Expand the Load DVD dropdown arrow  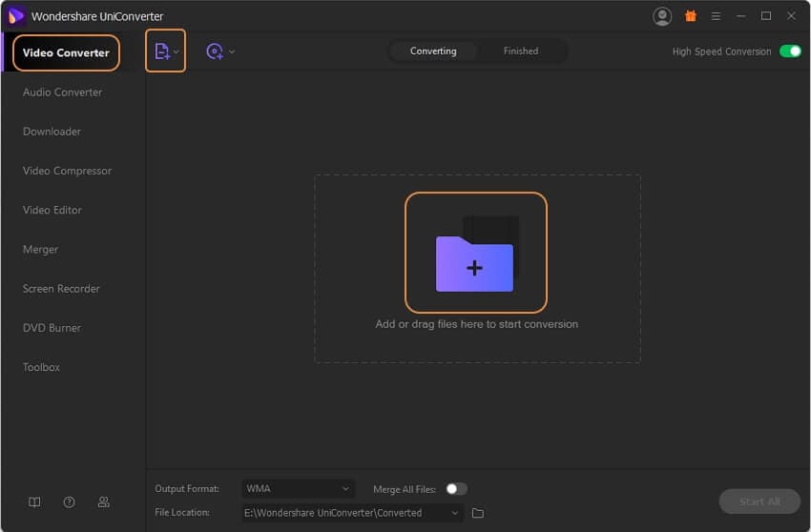[232, 51]
